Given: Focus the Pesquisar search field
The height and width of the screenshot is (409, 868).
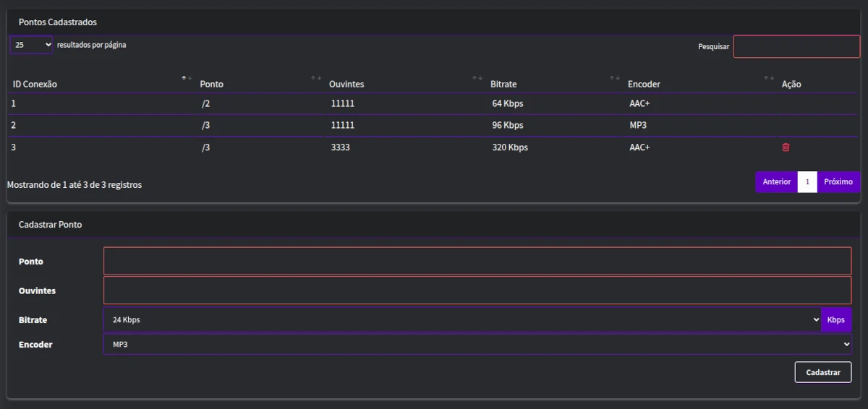Looking at the screenshot, I should (796, 46).
